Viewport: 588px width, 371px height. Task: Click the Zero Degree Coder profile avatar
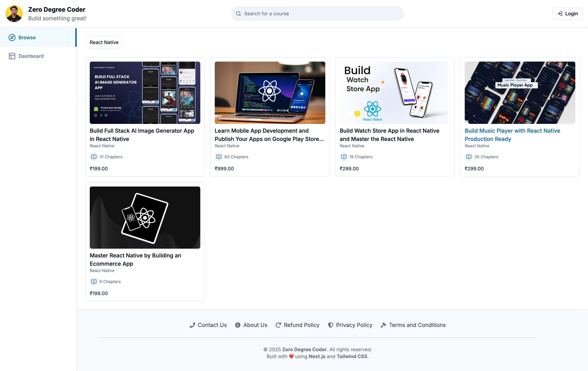(14, 14)
